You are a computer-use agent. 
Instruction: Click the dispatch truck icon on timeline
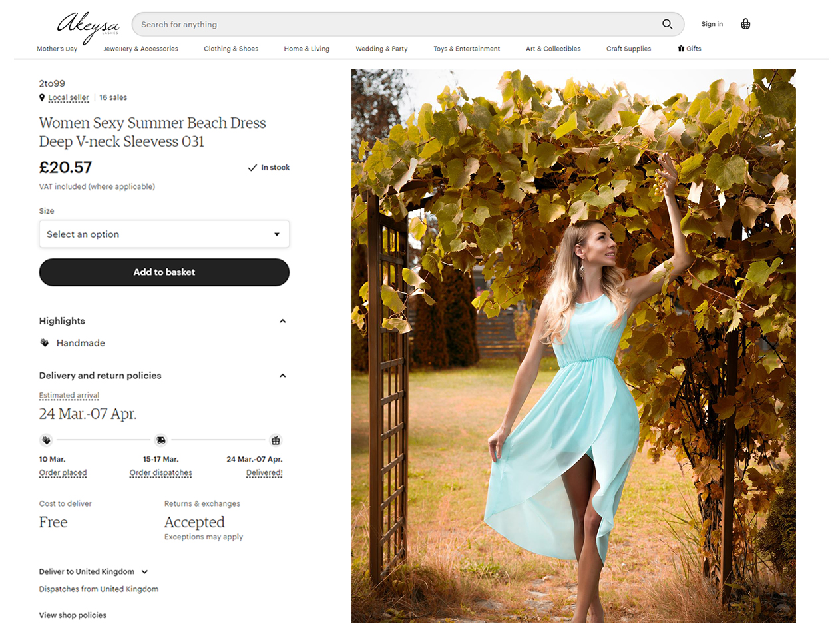coord(160,440)
